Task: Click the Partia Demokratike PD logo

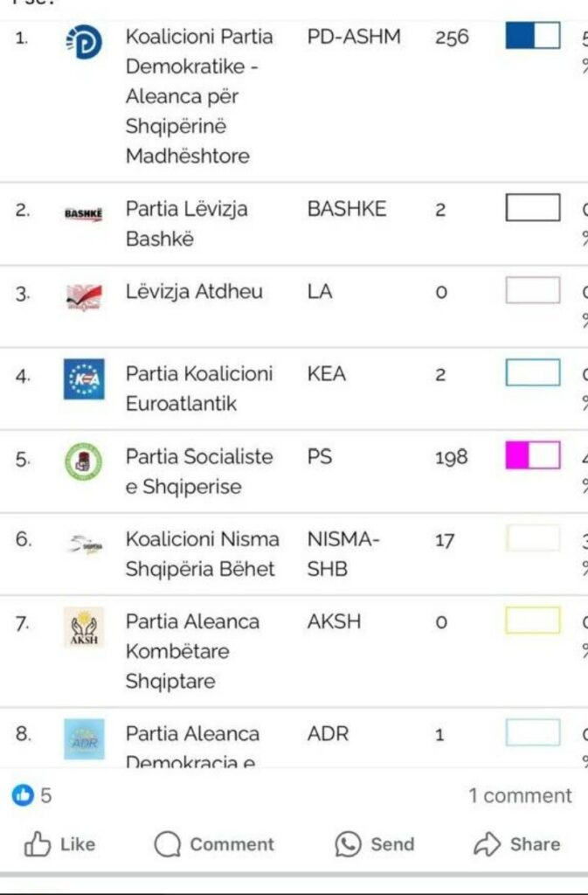Action: click(x=84, y=43)
